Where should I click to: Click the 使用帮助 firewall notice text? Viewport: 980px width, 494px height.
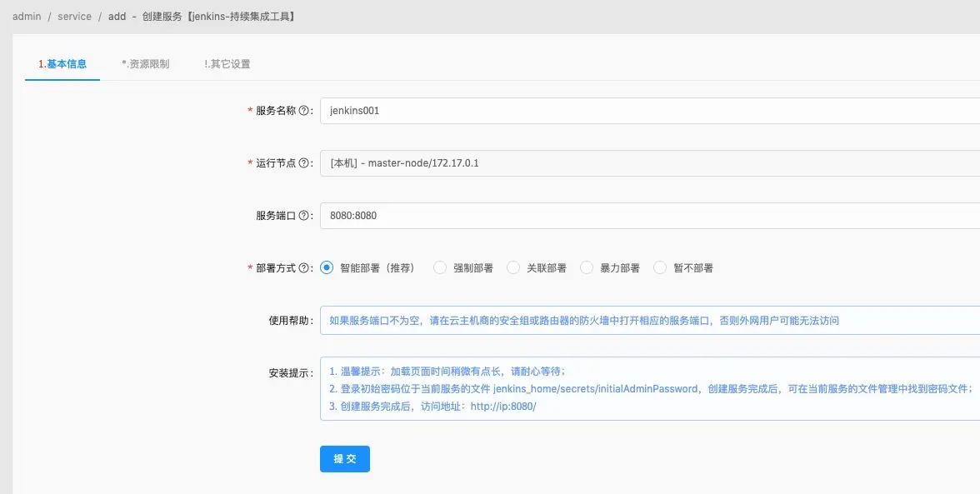pos(584,321)
